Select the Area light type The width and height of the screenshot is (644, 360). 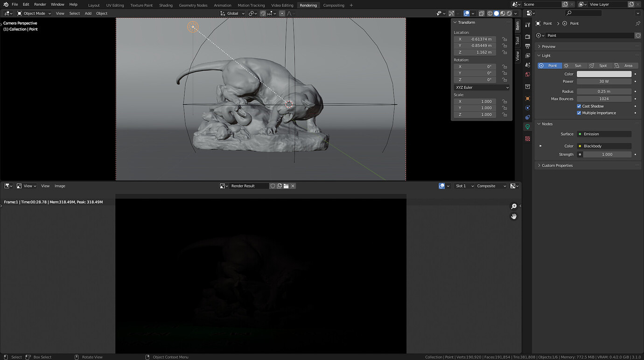tap(625, 66)
